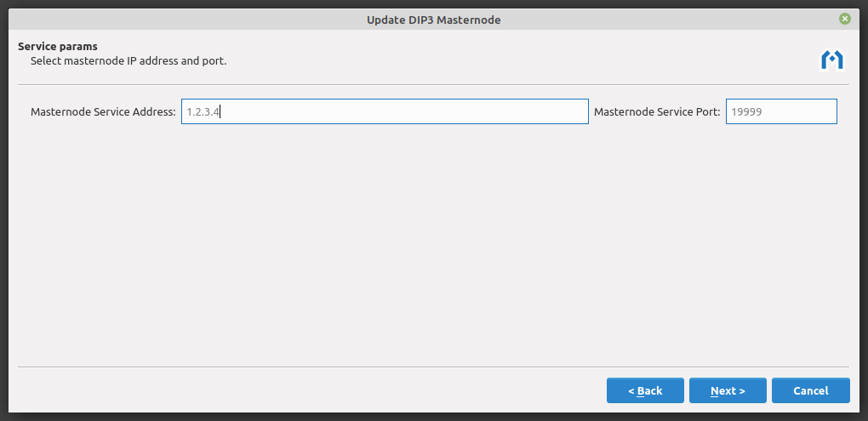Click the Dash Electrum logo icon
868x421 pixels.
pos(831,60)
